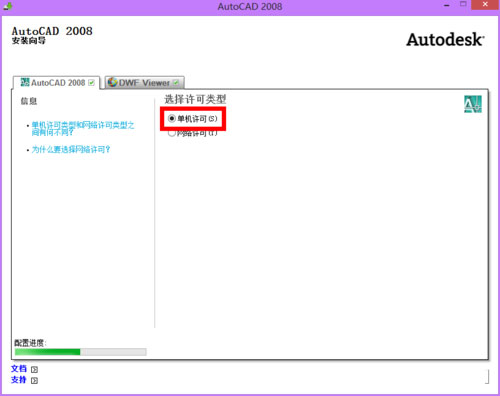This screenshot has width=500, height=396.
Task: Click the installer icon in title bar
Action: pyautogui.click(x=8, y=6)
